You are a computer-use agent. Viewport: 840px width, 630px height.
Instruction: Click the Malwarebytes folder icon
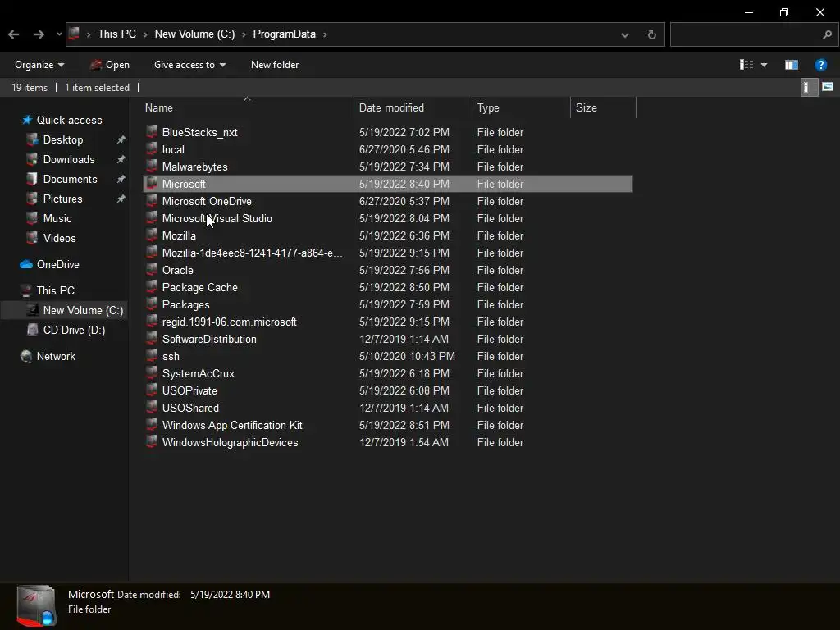pyautogui.click(x=152, y=166)
